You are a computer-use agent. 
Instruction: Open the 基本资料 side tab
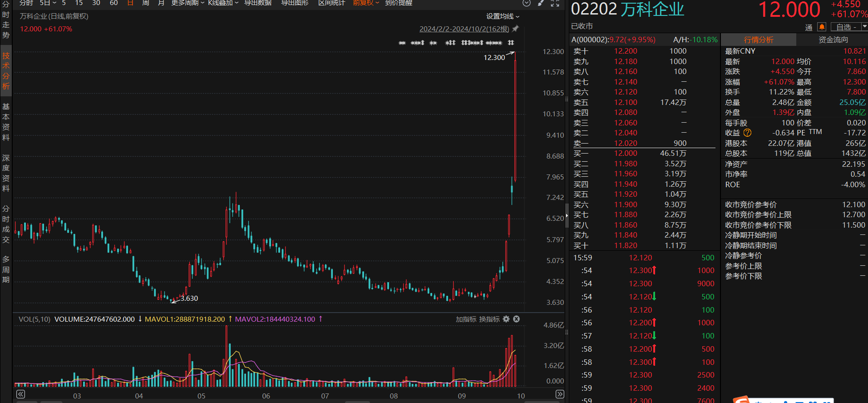click(x=6, y=122)
